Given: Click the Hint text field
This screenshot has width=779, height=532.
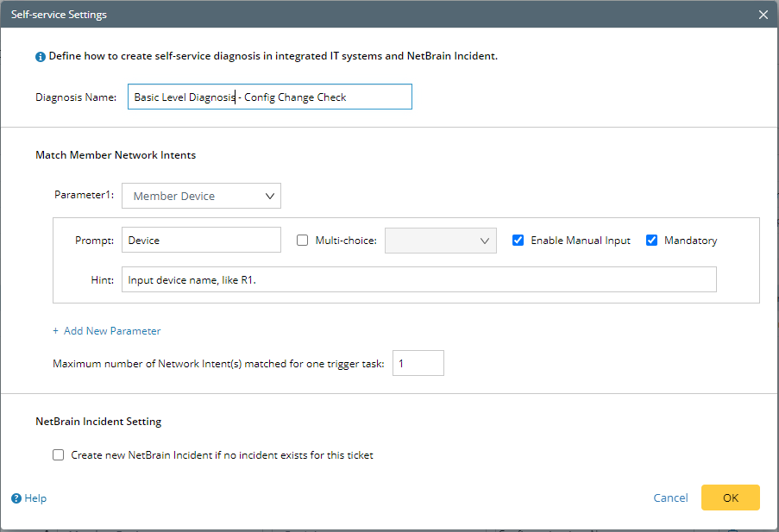Looking at the screenshot, I should (418, 279).
